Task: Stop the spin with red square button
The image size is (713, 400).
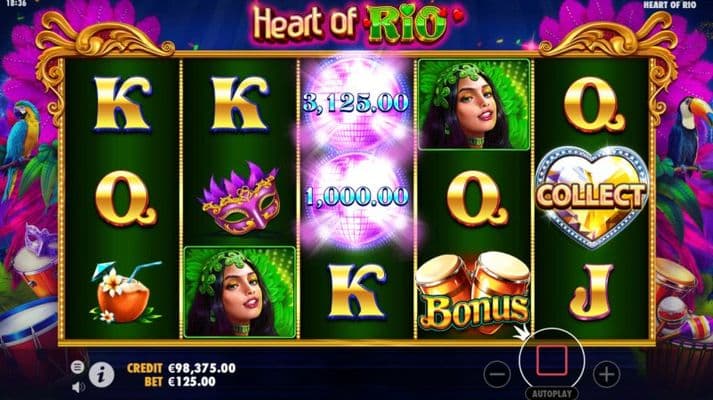Action: 552,360
